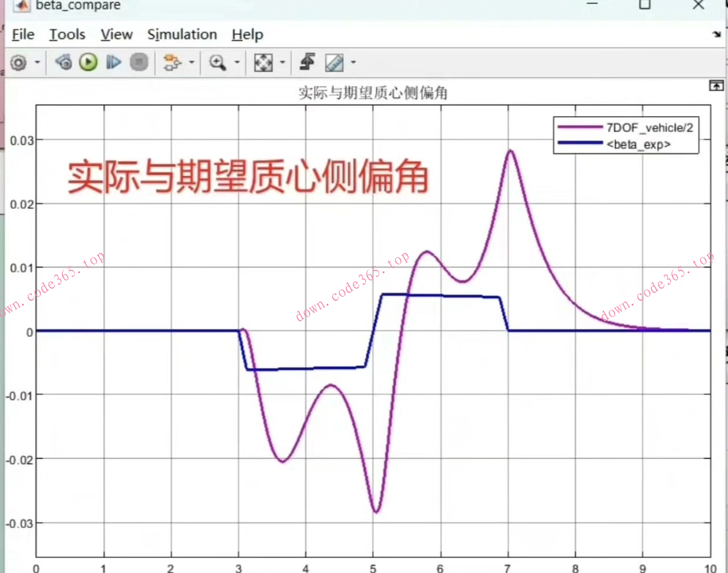Expand the measurements dropdown arrow
Image resolution: width=728 pixels, height=573 pixels.
pos(353,62)
